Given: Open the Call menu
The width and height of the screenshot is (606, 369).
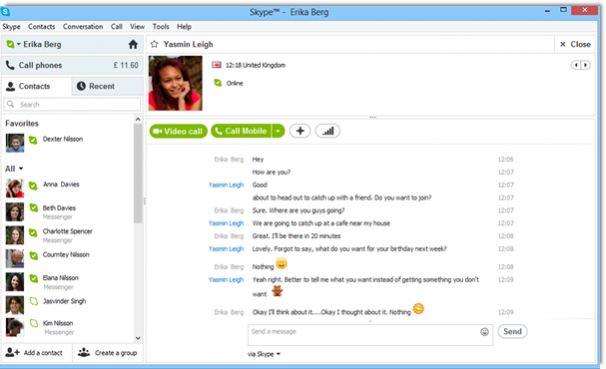Looking at the screenshot, I should pos(116,27).
